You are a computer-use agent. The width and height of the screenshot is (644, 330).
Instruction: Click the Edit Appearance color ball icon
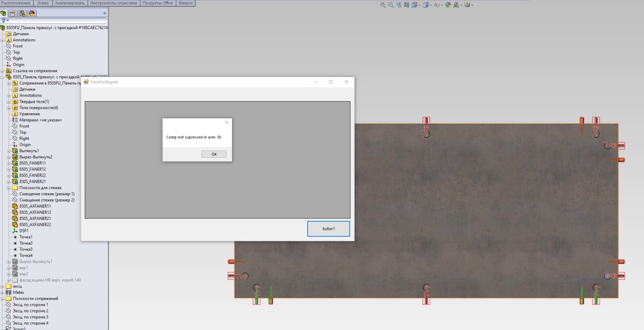[x=448, y=5]
